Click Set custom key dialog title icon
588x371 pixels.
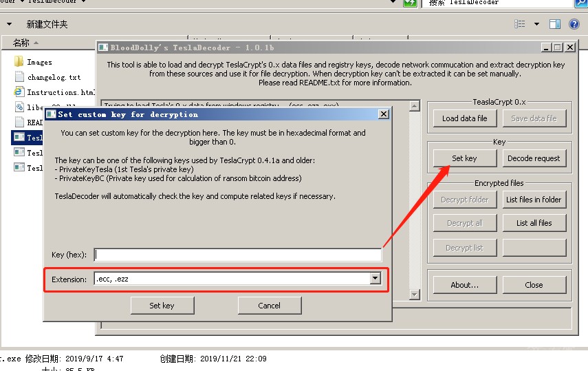click(x=51, y=114)
